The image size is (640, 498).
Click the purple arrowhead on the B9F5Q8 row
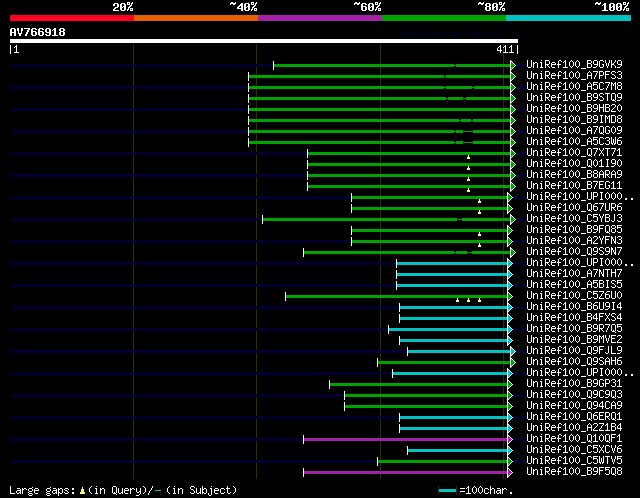510,473
